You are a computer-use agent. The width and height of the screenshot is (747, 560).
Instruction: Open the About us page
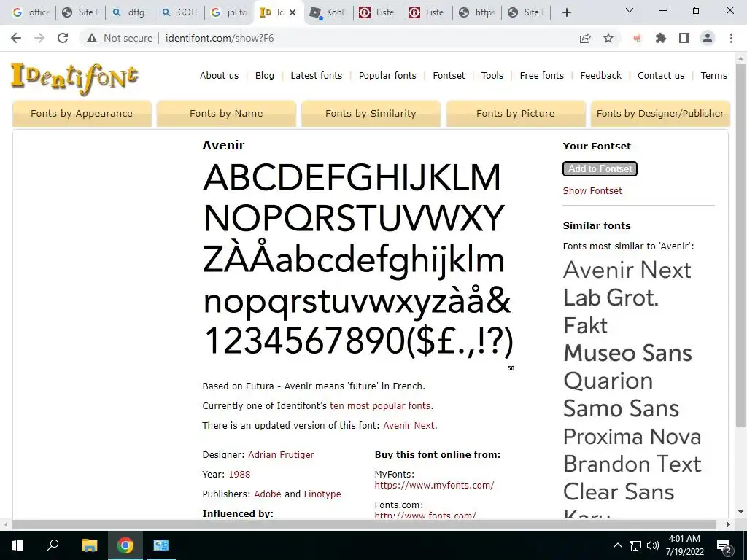(219, 75)
